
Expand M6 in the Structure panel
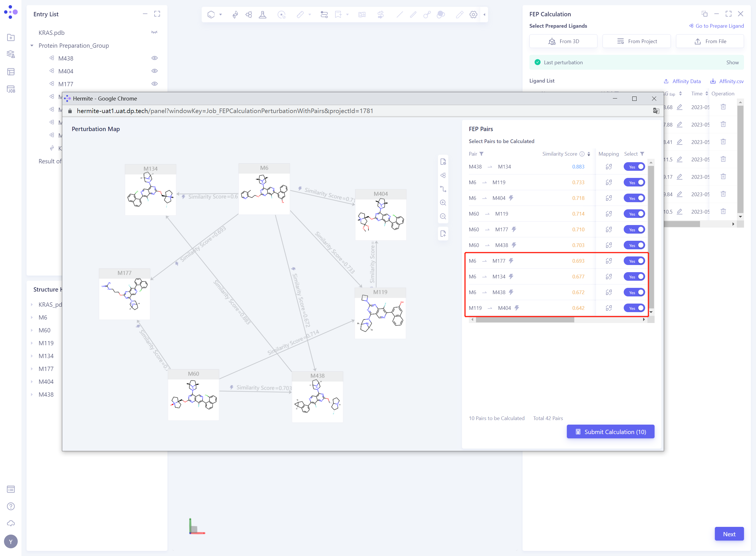pos(32,317)
